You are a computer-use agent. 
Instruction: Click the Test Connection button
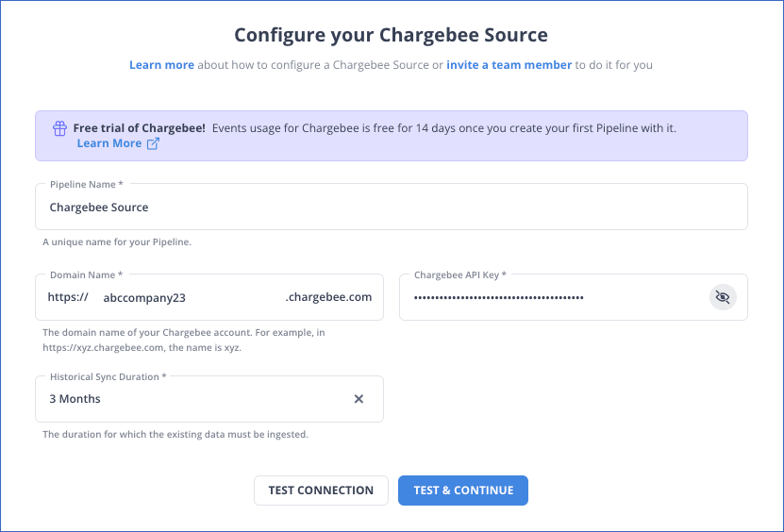tap(321, 490)
